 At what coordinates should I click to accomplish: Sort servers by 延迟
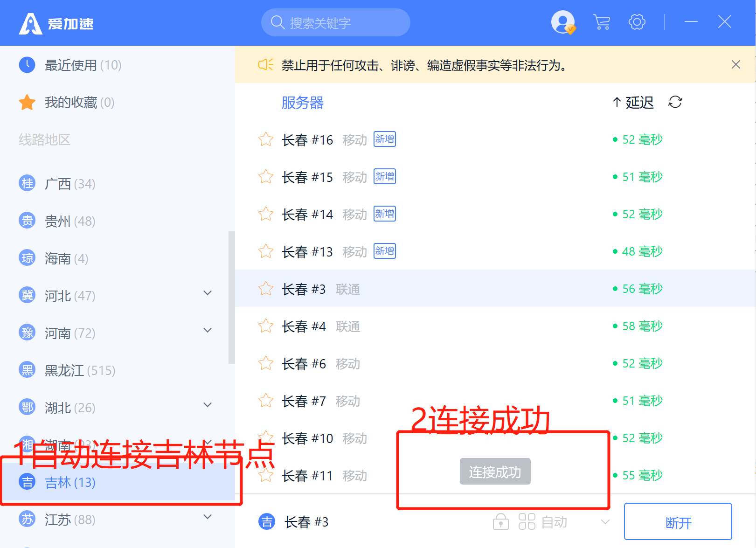tap(633, 102)
